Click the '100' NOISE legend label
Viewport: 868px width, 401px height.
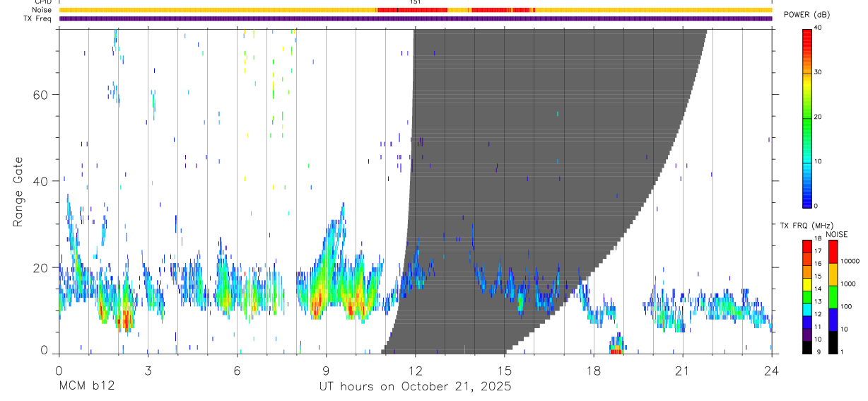(x=847, y=307)
